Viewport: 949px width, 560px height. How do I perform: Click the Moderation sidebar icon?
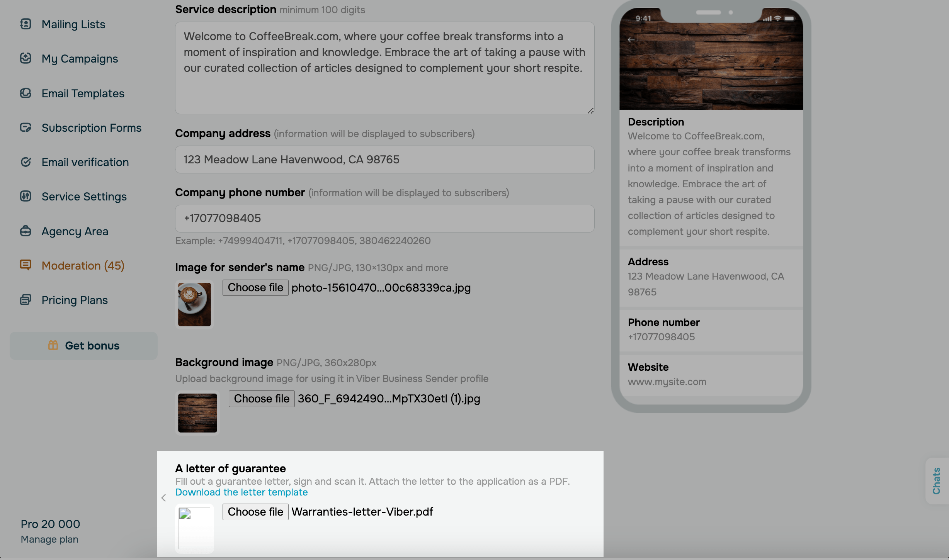click(26, 265)
